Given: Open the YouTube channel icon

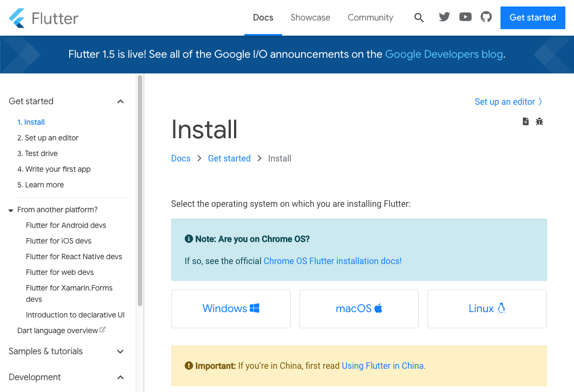Looking at the screenshot, I should point(465,17).
